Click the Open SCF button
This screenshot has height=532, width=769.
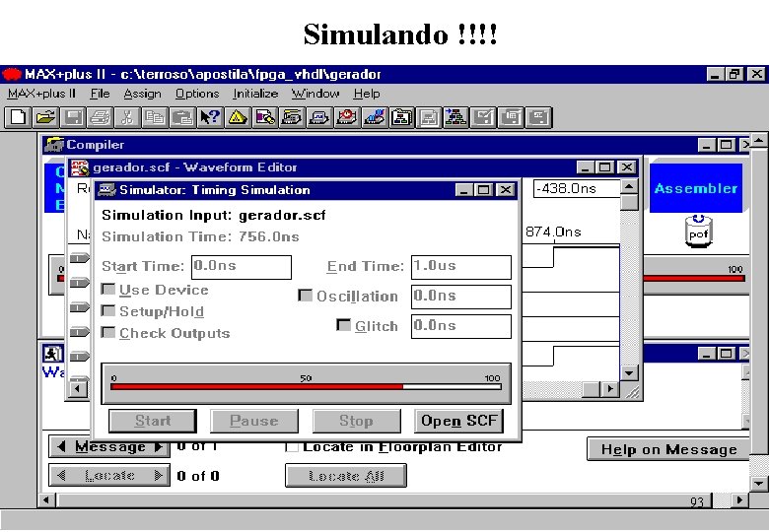pos(459,421)
